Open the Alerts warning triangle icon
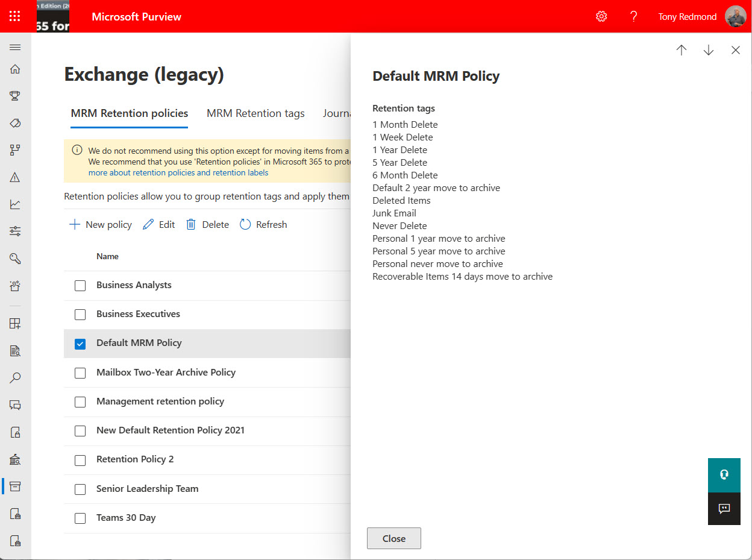Viewport: 752px width, 560px height. pyautogui.click(x=15, y=177)
